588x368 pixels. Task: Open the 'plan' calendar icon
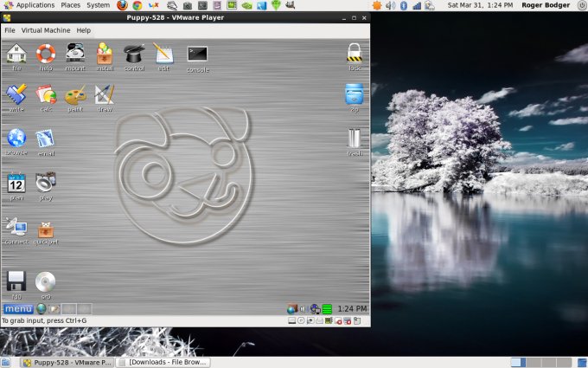16,184
